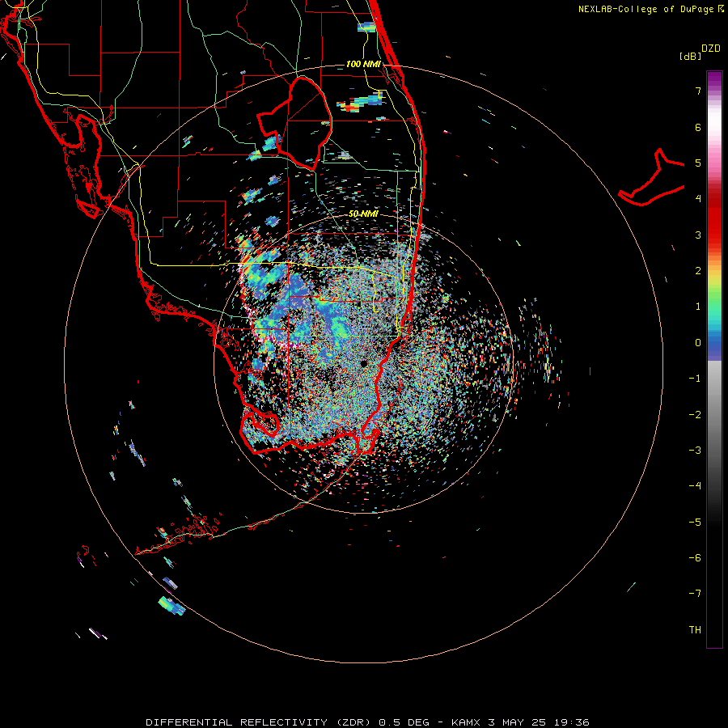728x728 pixels.
Task: Click the 0 dB value on the scale
Action: [x=698, y=343]
